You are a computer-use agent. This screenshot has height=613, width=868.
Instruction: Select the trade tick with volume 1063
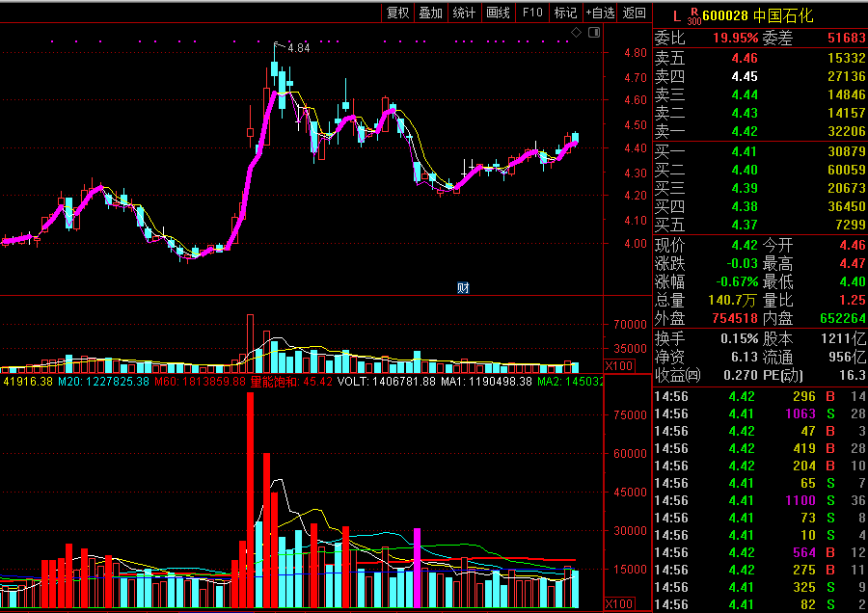click(x=760, y=413)
